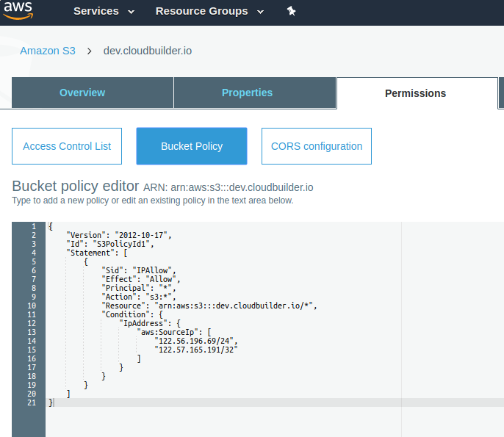Open the Access Control List section
The width and height of the screenshot is (504, 437).
pos(67,146)
